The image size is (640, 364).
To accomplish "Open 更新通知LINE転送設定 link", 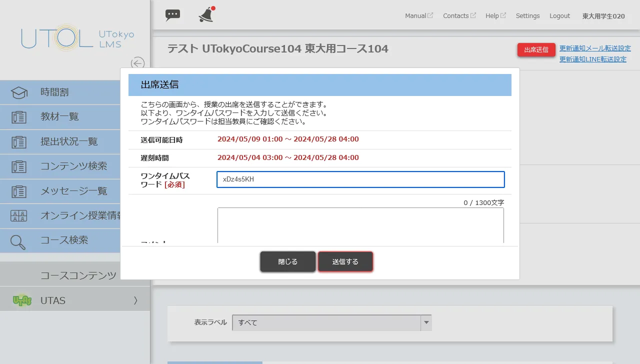I will coord(593,59).
